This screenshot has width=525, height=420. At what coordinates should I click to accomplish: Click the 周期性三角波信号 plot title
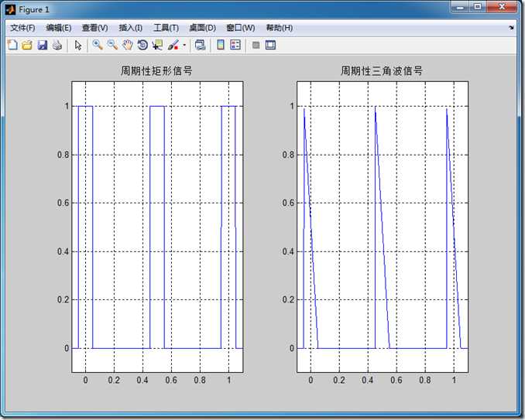click(x=382, y=70)
